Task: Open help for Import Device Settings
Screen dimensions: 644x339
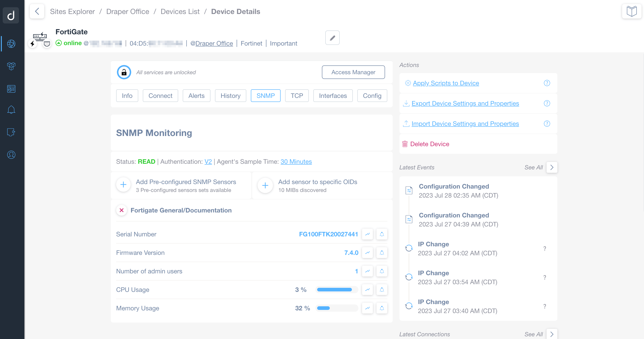Action: [x=547, y=124]
